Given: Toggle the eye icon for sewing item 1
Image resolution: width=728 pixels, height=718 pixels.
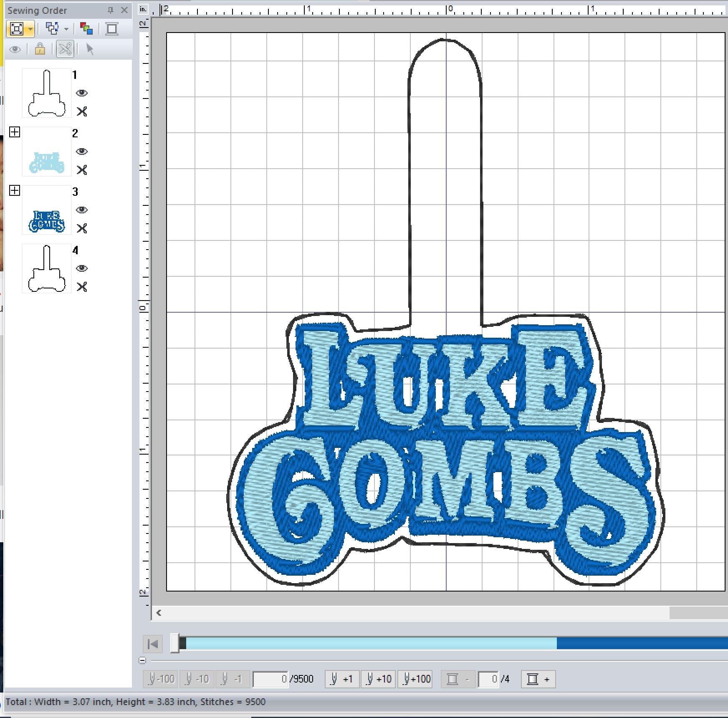Looking at the screenshot, I should [x=82, y=93].
